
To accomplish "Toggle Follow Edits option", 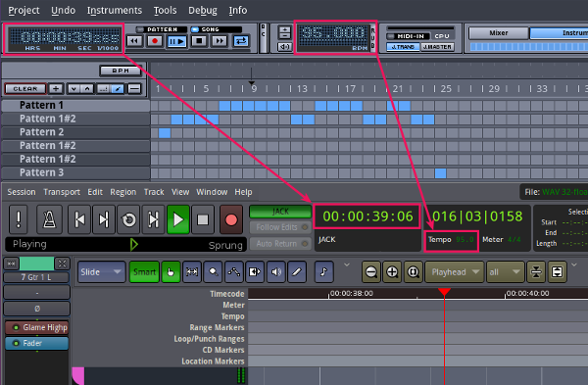I will 280,227.
